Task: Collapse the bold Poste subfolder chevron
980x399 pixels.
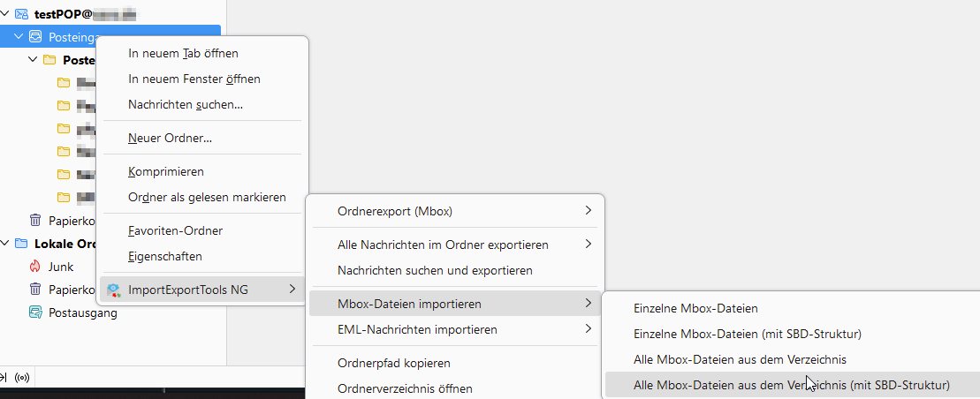Action: point(33,60)
